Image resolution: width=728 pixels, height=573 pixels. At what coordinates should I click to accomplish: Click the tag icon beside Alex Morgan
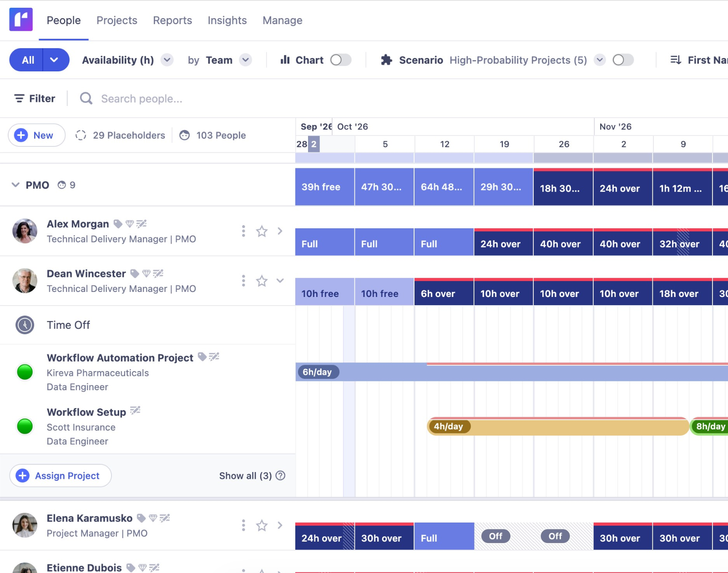(118, 224)
